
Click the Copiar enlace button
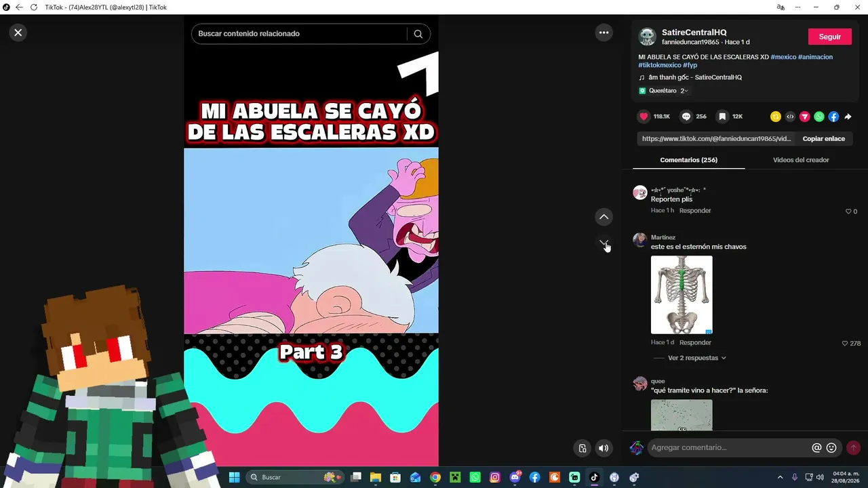pos(824,139)
